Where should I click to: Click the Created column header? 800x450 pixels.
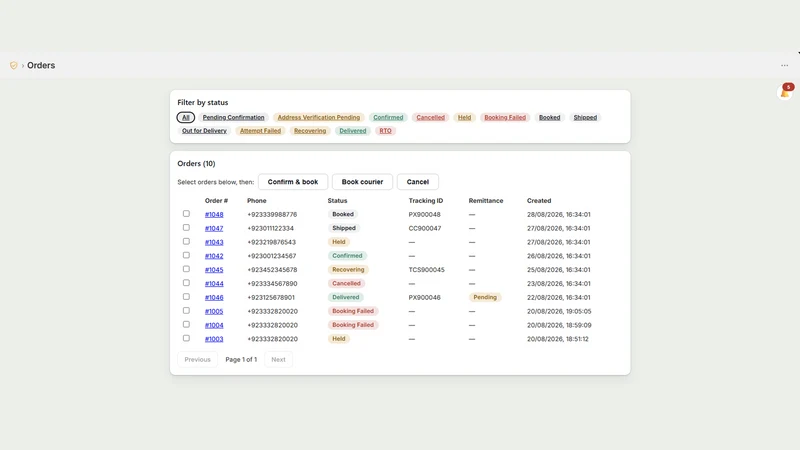(x=539, y=201)
